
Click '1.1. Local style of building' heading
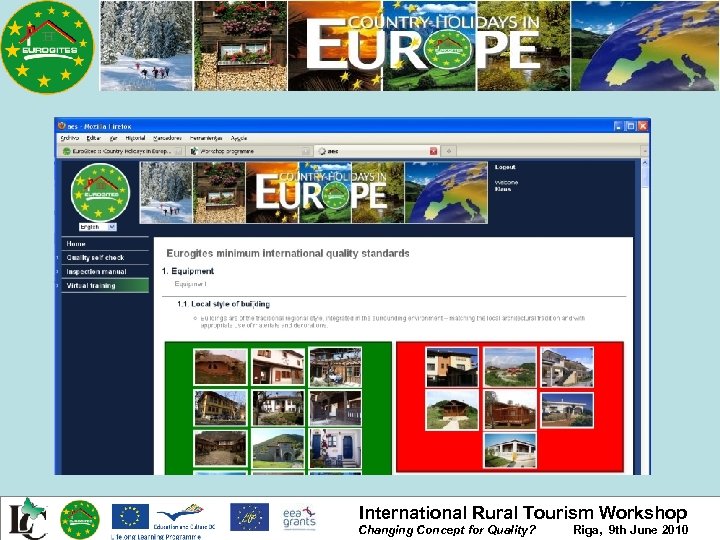point(224,304)
